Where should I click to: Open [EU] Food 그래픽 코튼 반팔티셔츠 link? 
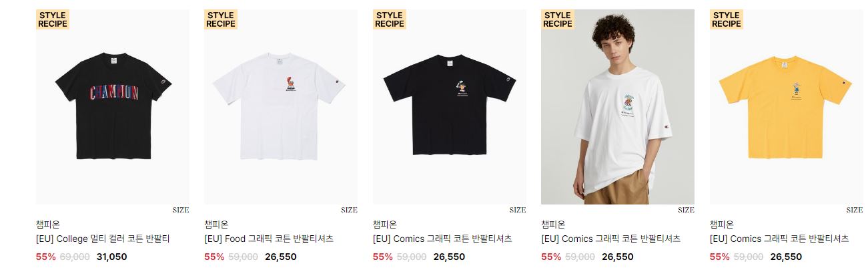[x=269, y=239]
